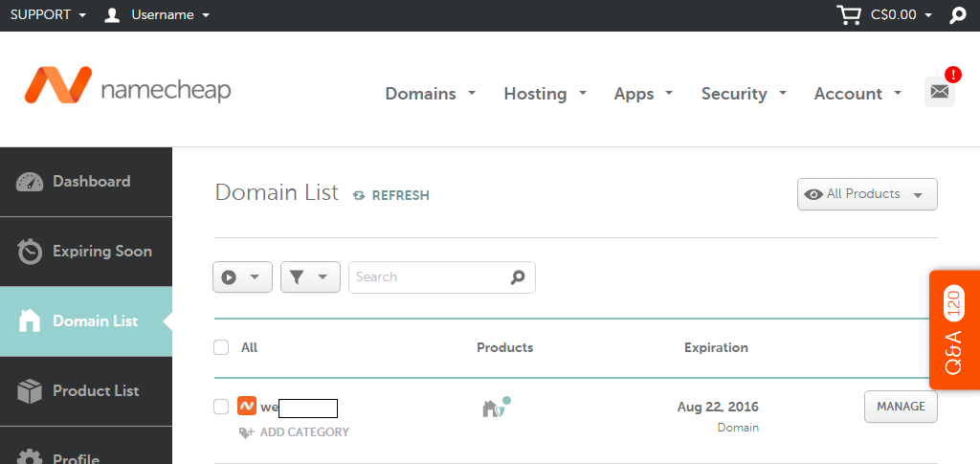Open the mail notifications envelope icon
980x464 pixels.
(940, 92)
